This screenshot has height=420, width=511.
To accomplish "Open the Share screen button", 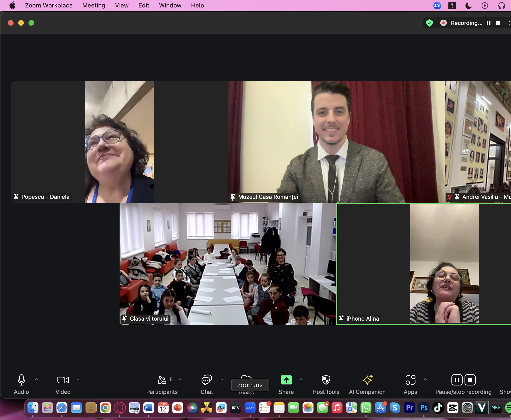I will click(286, 380).
